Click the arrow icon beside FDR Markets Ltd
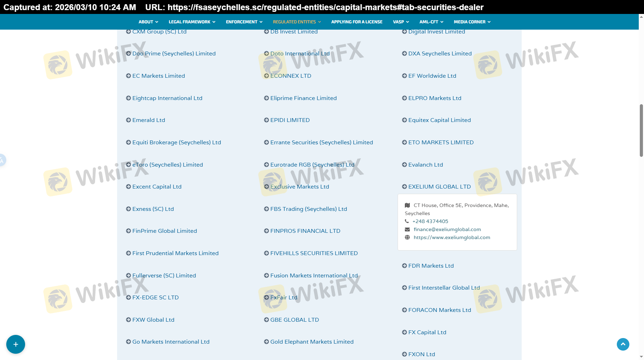The height and width of the screenshot is (360, 644). [404, 266]
